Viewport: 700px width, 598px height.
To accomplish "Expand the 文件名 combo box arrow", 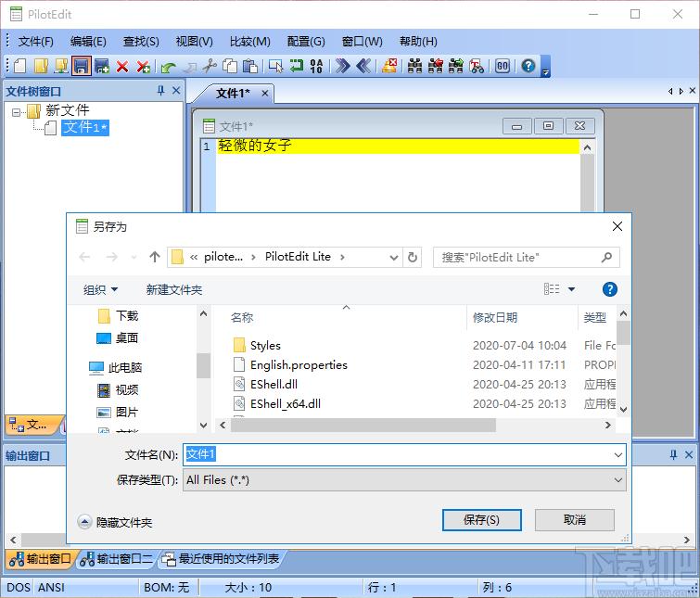I will 617,454.
